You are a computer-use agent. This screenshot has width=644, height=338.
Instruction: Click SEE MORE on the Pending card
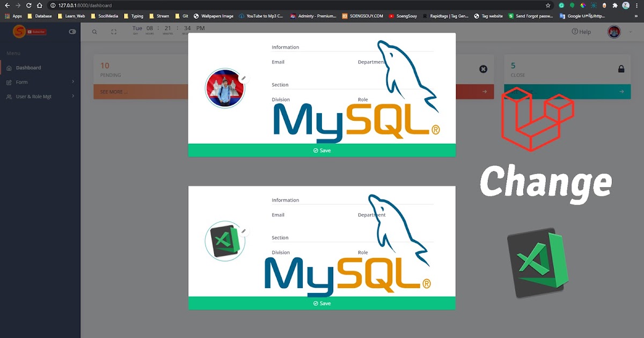[114, 92]
